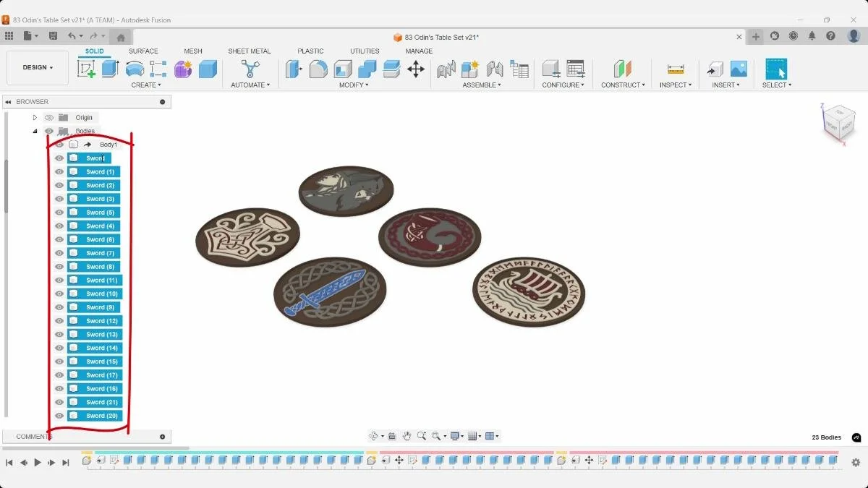
Task: Open the Display Settings dropdown
Action: coord(456,436)
